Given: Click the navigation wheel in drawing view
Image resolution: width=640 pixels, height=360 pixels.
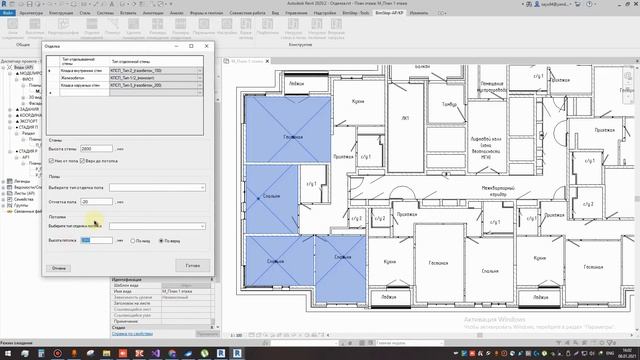Looking at the screenshot, I should [x=628, y=76].
